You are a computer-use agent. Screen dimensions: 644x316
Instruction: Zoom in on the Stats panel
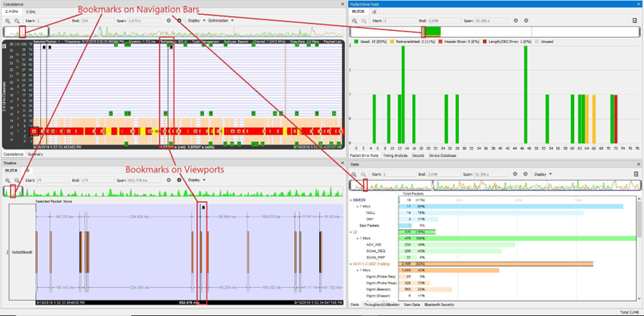click(354, 174)
